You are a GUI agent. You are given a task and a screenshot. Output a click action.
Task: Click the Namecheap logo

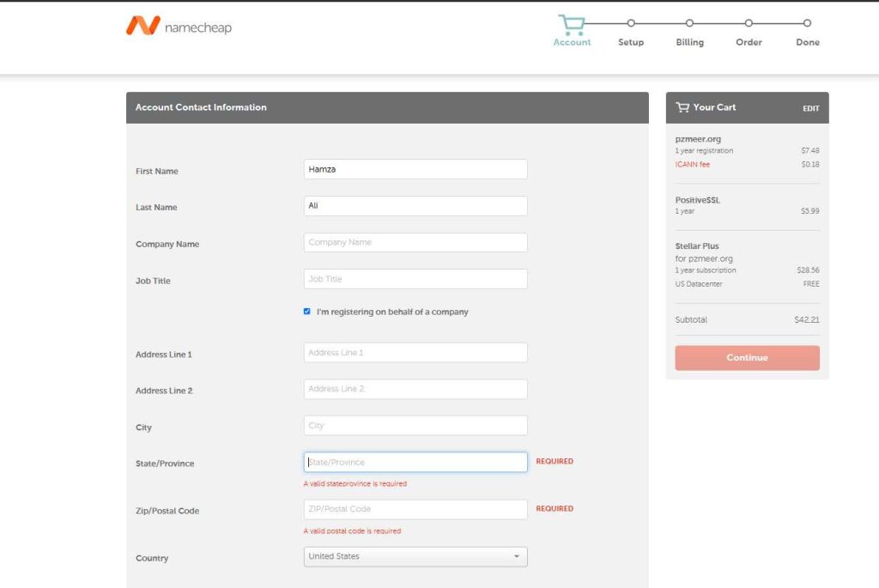point(179,27)
